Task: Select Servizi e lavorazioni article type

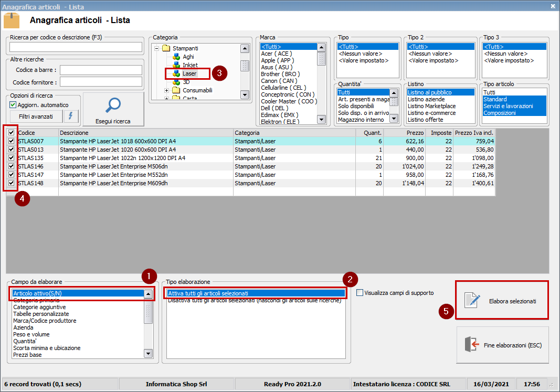Action: point(514,106)
